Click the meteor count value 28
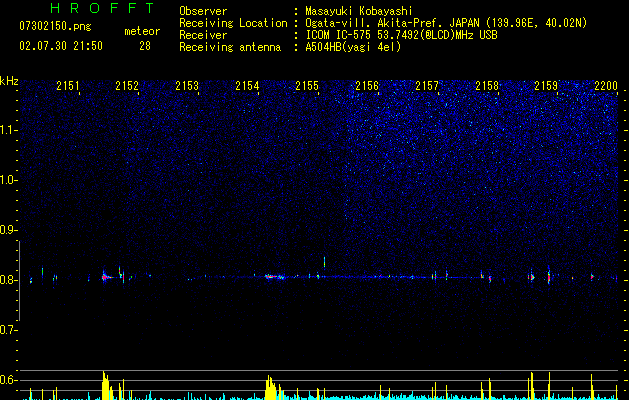This screenshot has height=400, width=629. click(x=145, y=46)
